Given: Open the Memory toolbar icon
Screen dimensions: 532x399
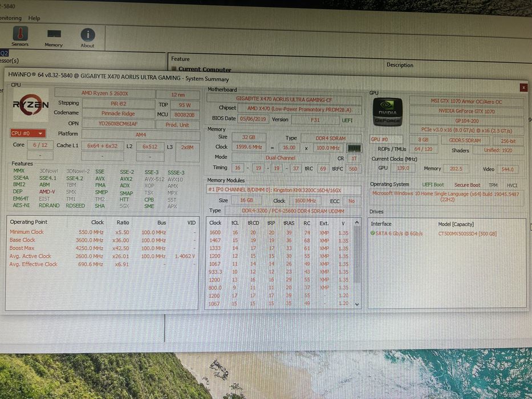Looking at the screenshot, I should [x=54, y=38].
